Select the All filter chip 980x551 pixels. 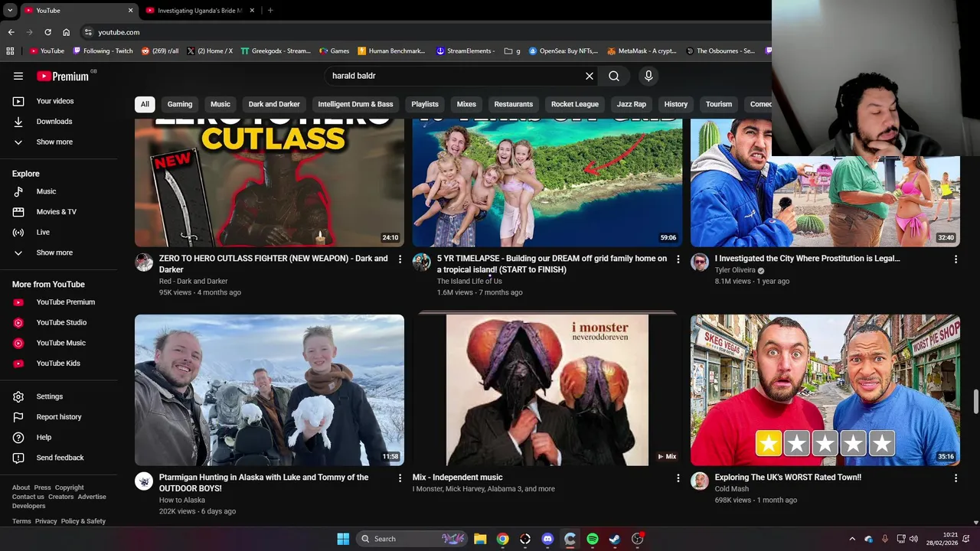coord(145,104)
